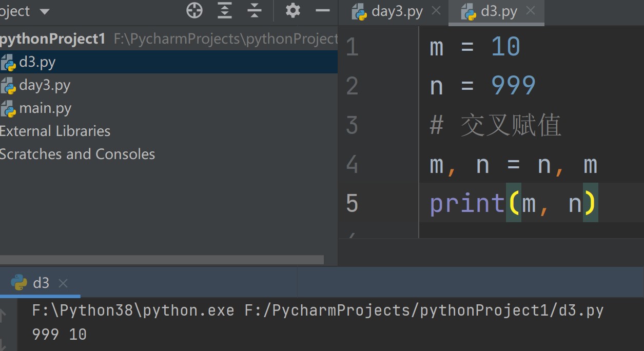Click the locate/select opened file target icon
Image resolution: width=644 pixels, height=351 pixels.
[194, 10]
